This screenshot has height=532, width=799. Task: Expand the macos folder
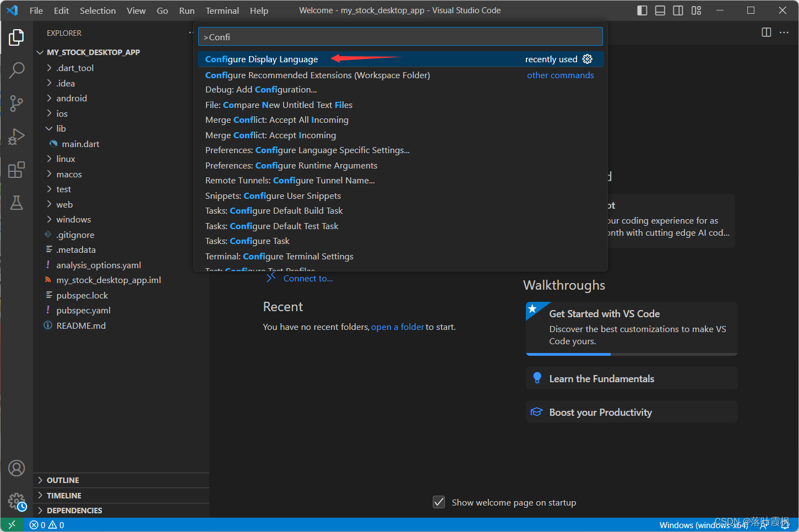(49, 174)
